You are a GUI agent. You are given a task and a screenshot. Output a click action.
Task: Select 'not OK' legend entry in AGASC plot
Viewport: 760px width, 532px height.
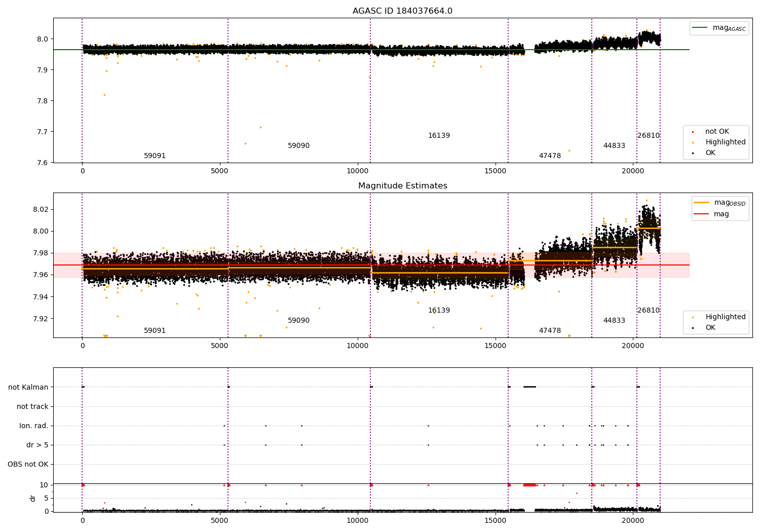point(717,132)
